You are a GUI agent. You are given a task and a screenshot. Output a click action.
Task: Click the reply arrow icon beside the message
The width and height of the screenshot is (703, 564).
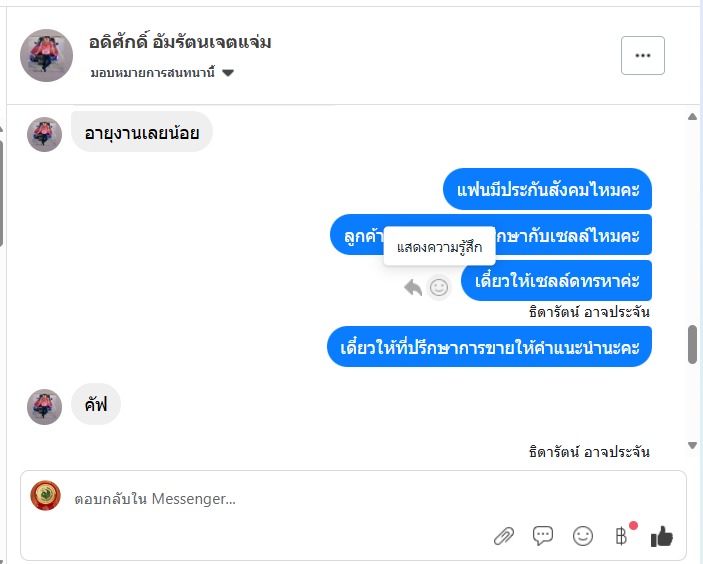coord(413,288)
